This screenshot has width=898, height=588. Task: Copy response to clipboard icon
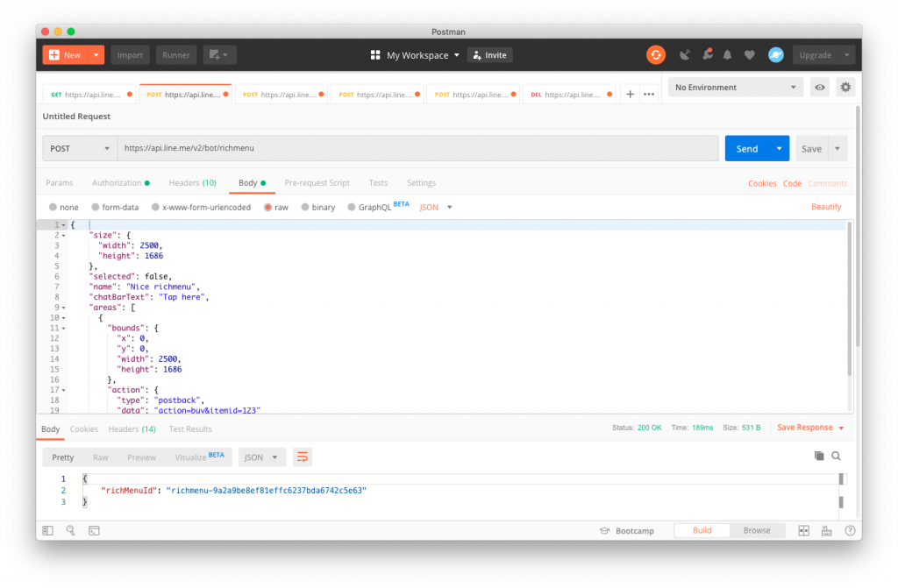tap(819, 456)
